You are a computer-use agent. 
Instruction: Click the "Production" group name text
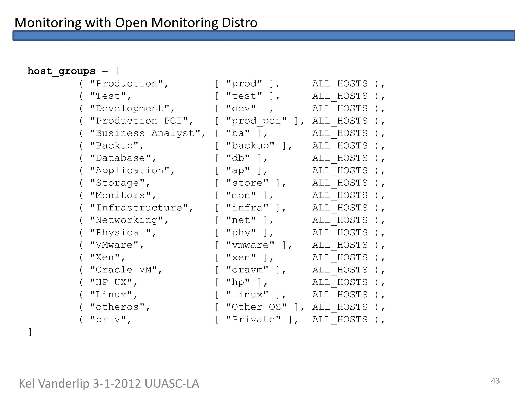pyautogui.click(x=127, y=84)
